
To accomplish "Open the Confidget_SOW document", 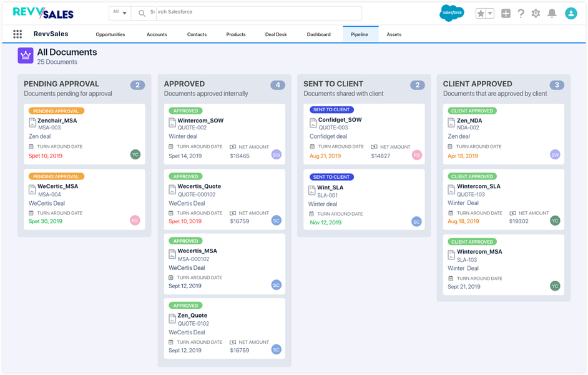I will [x=340, y=120].
